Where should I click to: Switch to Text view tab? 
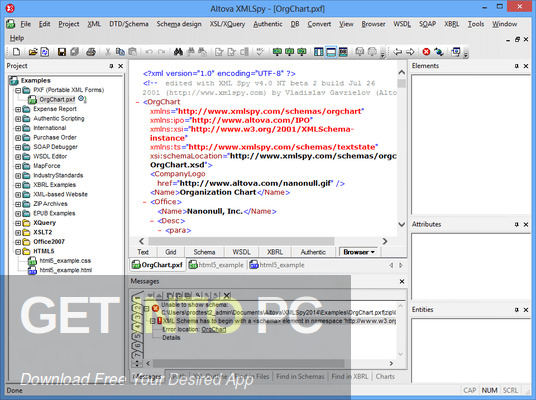(143, 252)
